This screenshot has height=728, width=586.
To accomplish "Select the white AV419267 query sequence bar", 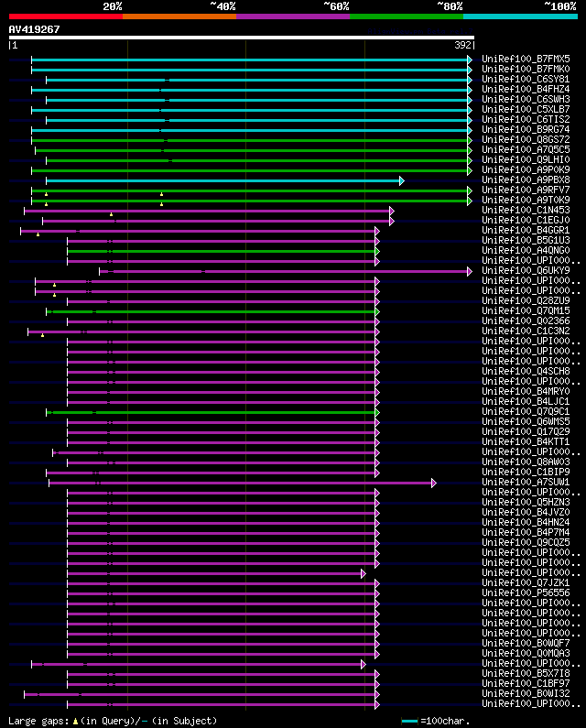I will (x=242, y=38).
